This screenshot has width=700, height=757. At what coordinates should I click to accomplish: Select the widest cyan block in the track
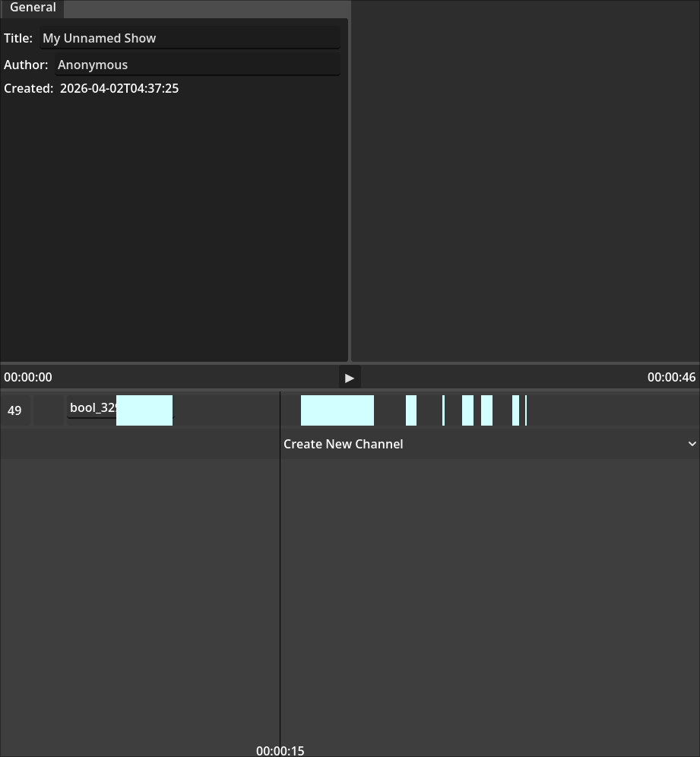point(337,410)
